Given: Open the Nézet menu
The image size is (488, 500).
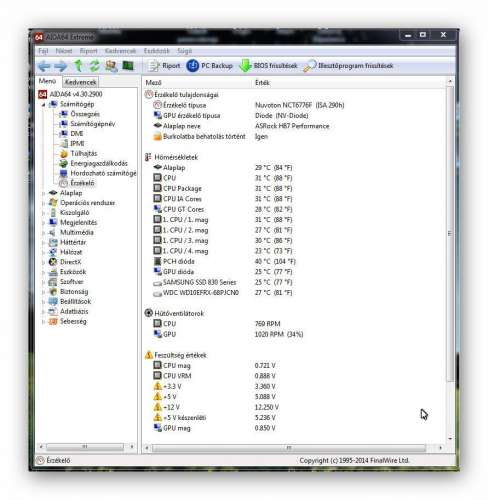Looking at the screenshot, I should coord(64,51).
